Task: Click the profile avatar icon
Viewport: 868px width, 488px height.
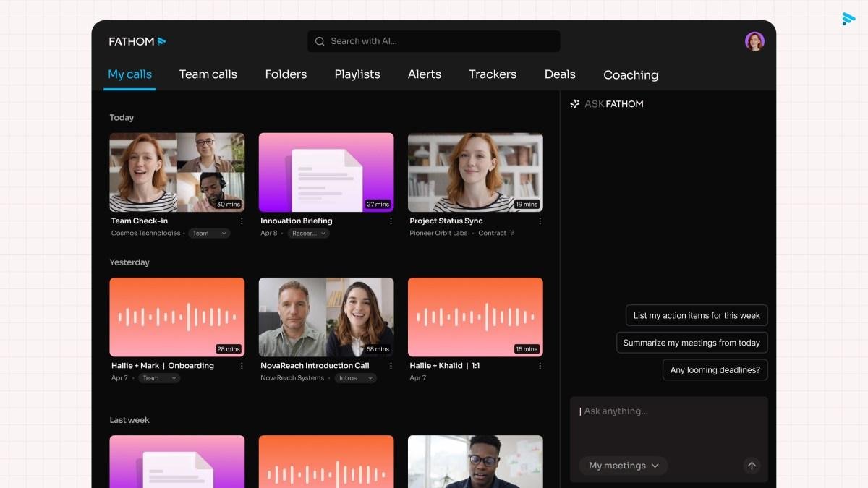Action: (x=754, y=41)
